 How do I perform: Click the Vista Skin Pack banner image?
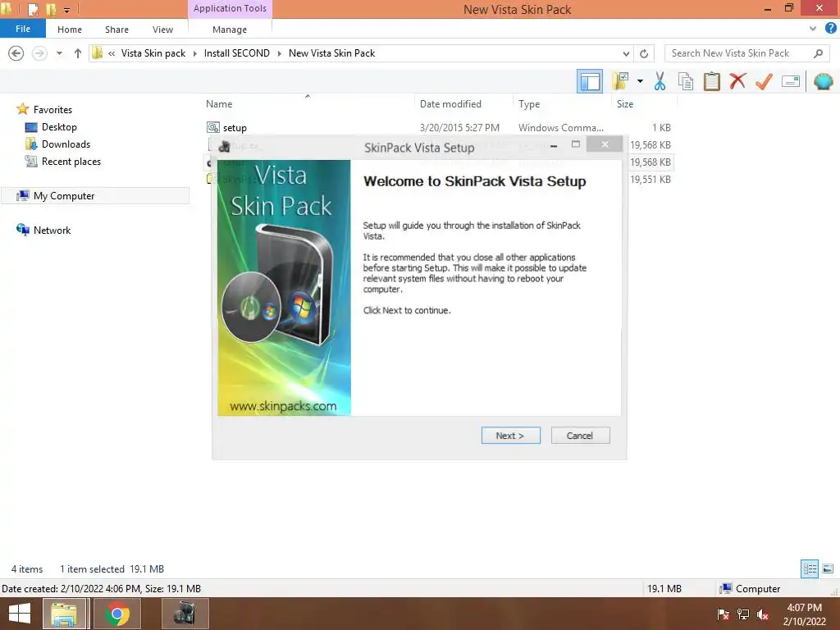[284, 288]
